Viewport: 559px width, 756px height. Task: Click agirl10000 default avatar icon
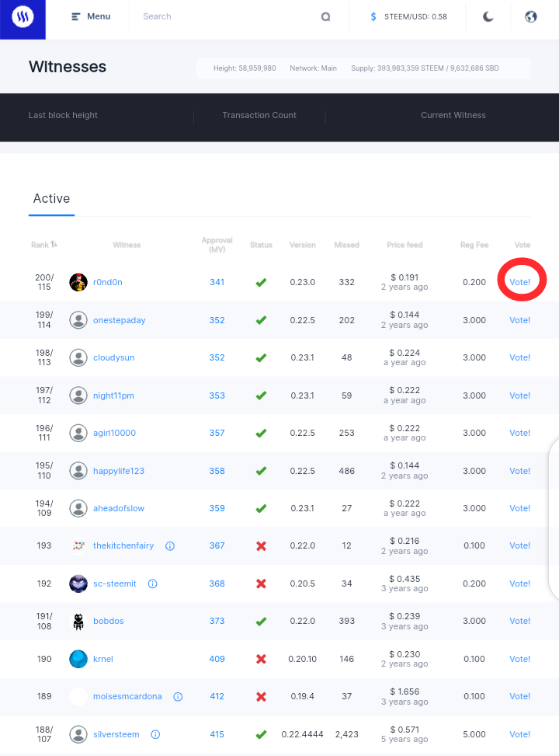click(x=78, y=433)
